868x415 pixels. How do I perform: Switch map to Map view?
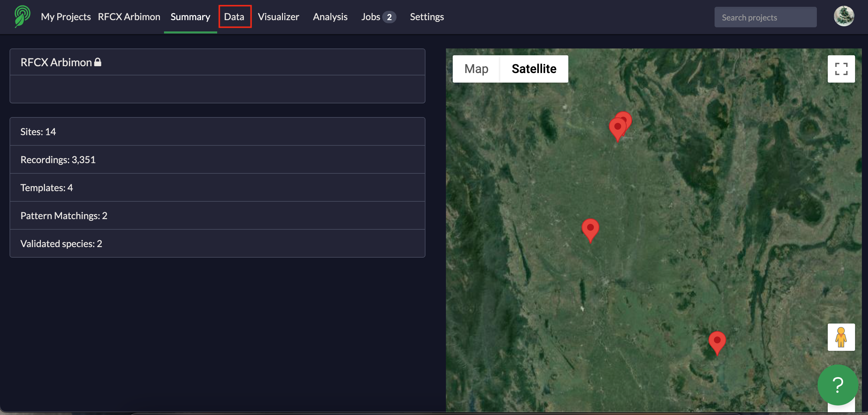click(x=476, y=69)
